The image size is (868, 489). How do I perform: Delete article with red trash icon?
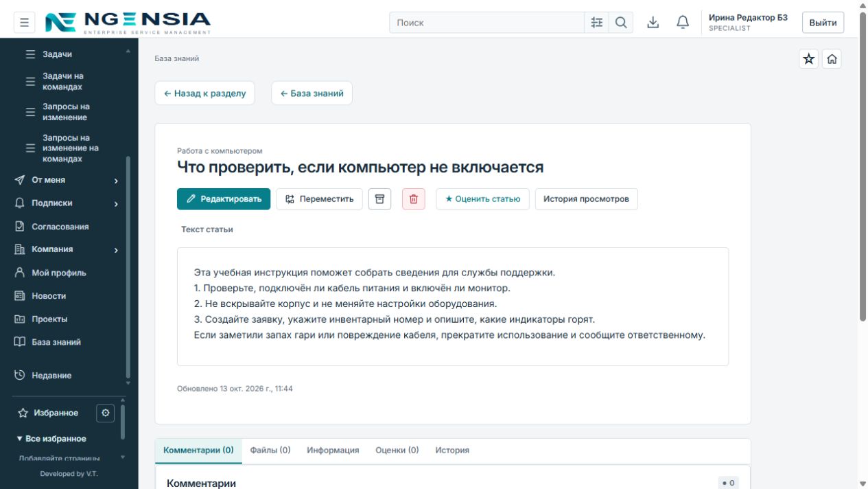pos(414,199)
